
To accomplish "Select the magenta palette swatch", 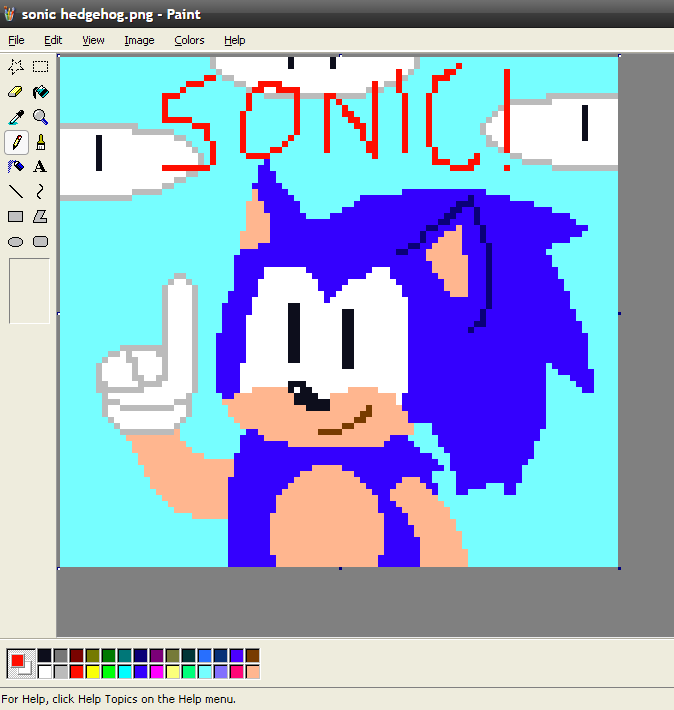I will click(x=157, y=672).
